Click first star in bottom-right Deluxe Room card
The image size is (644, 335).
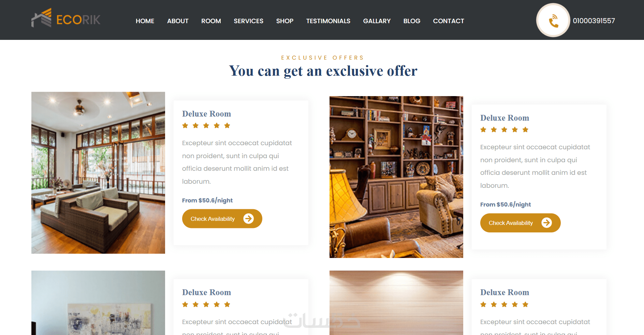(x=483, y=305)
